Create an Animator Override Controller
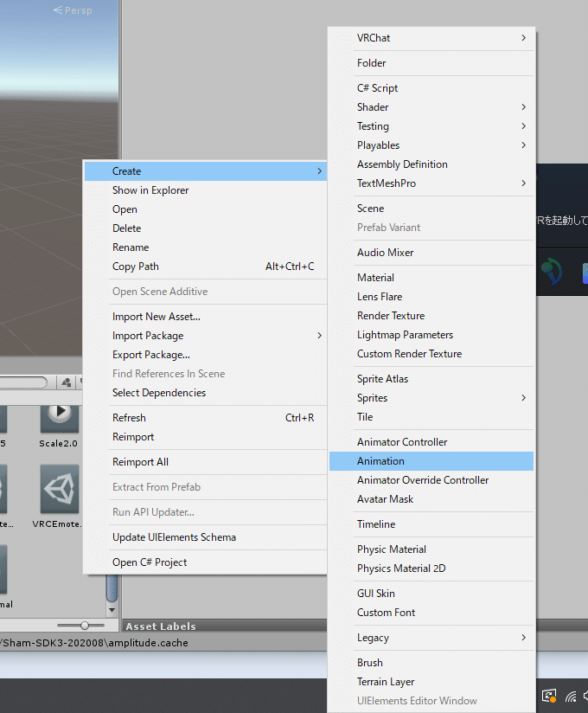 pyautogui.click(x=431, y=480)
